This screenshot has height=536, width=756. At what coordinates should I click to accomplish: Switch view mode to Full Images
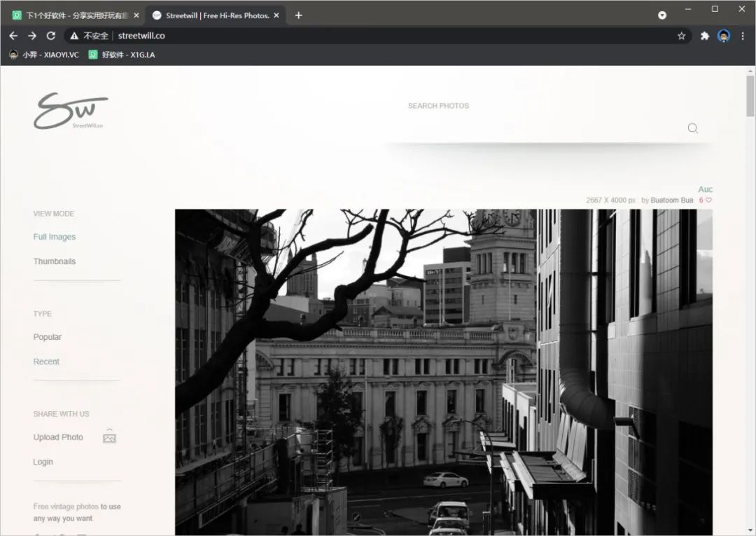[x=55, y=237]
